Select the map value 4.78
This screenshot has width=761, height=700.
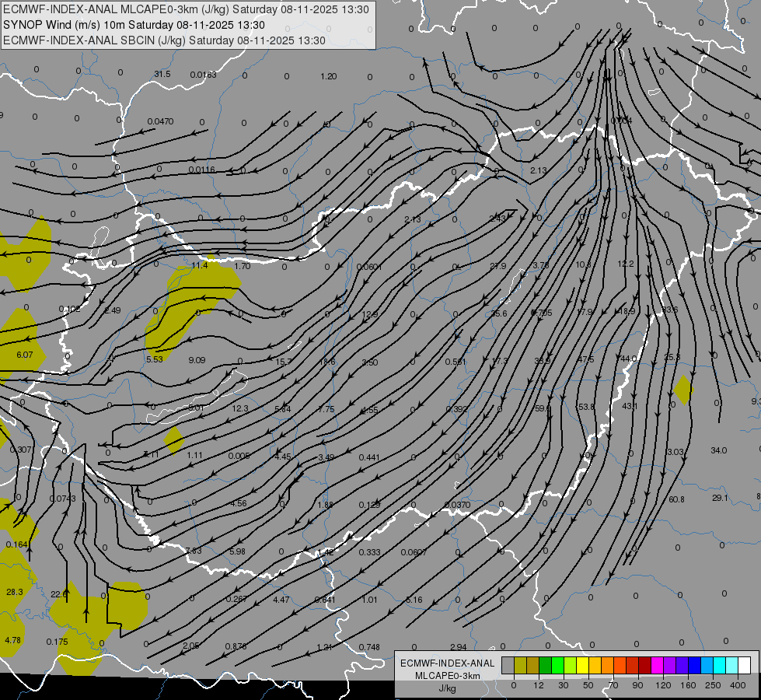click(12, 640)
